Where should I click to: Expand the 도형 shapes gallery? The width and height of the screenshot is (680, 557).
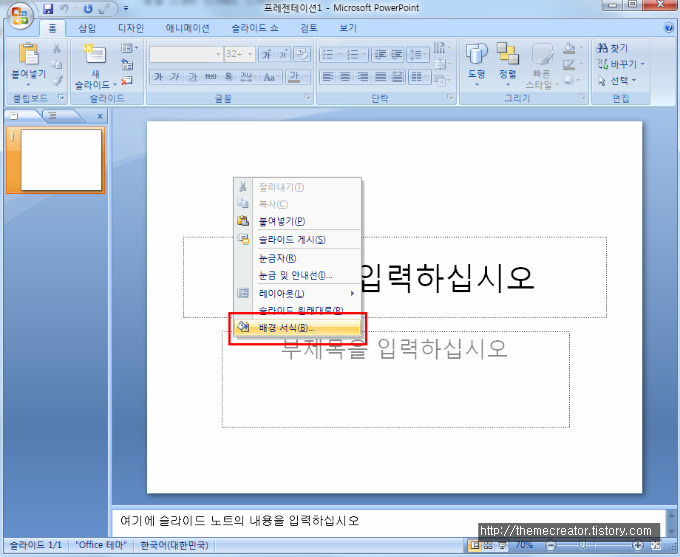[x=477, y=64]
